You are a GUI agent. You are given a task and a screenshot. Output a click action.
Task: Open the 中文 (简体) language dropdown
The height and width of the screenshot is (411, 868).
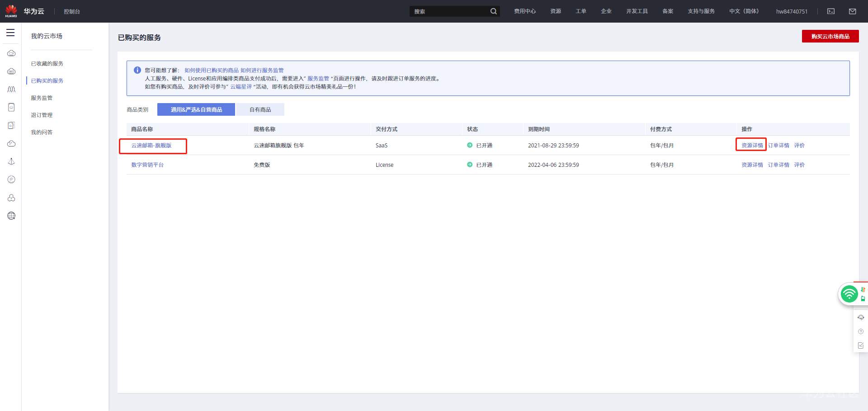coord(744,11)
